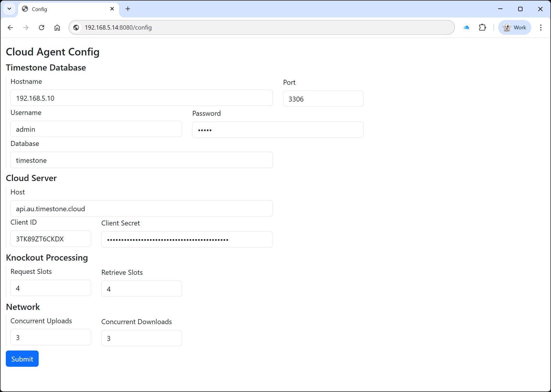Click the Username label
This screenshot has width=551, height=392.
[26, 113]
